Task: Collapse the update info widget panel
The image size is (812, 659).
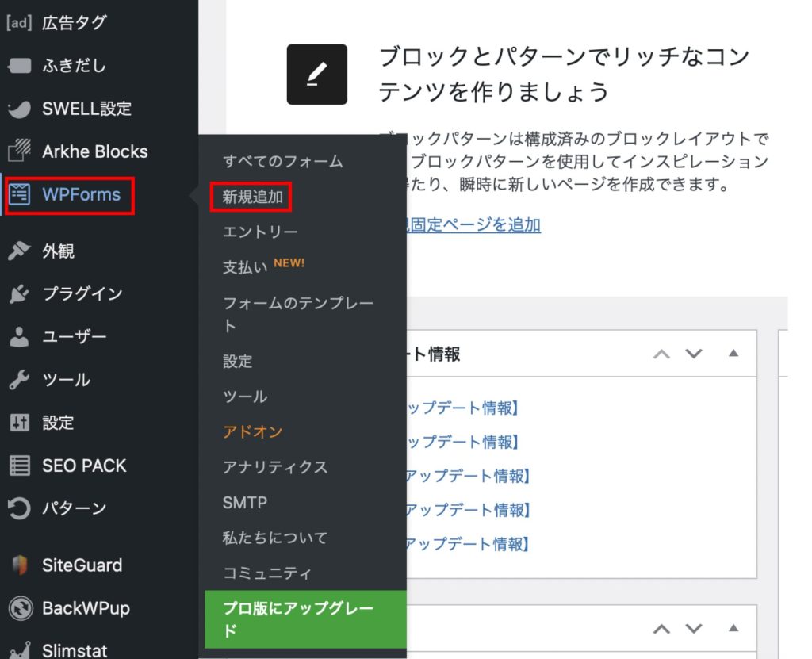Action: [x=733, y=354]
